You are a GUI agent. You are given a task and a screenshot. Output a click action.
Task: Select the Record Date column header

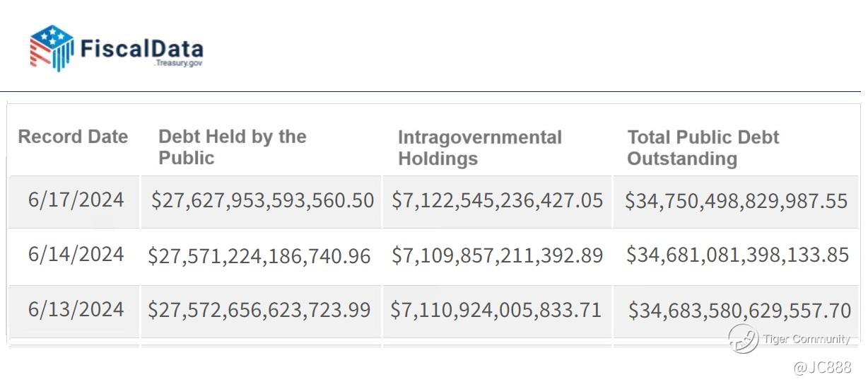coord(73,137)
